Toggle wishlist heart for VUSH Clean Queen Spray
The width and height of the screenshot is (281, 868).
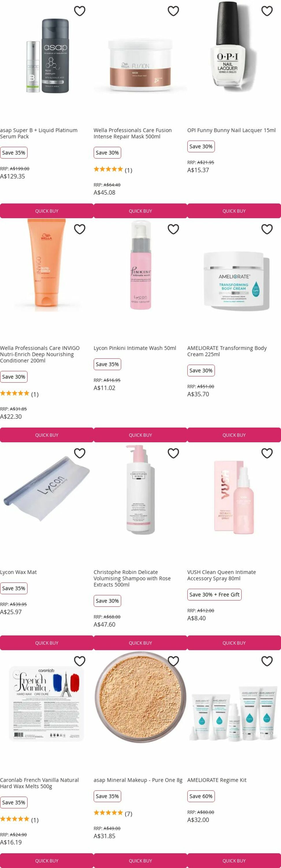coord(267,453)
